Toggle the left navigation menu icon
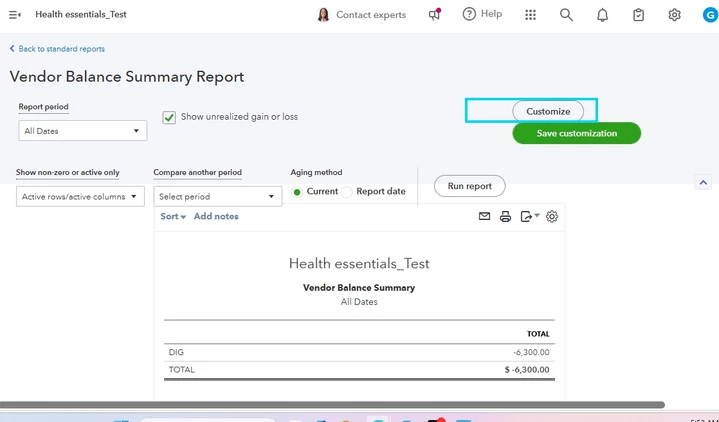 (15, 15)
